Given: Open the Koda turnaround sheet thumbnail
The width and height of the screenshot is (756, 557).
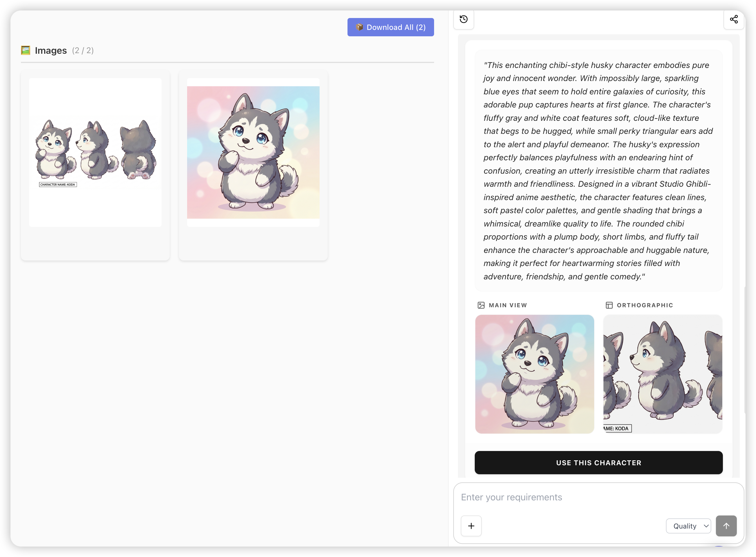Looking at the screenshot, I should (x=95, y=152).
